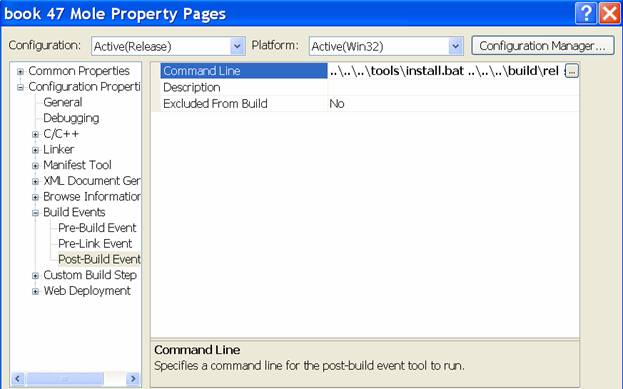This screenshot has width=623, height=389.
Task: Select Debugging in the tree
Action: [x=71, y=118]
